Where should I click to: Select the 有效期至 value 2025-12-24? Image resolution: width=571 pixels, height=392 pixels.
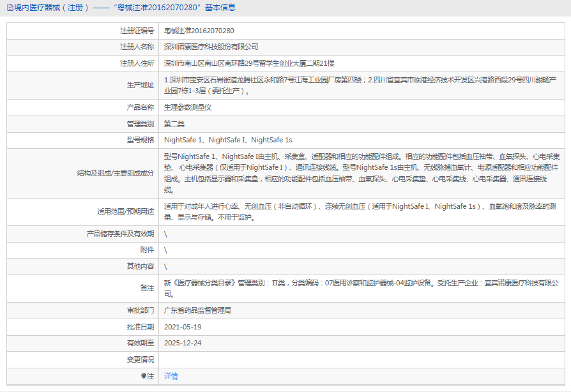181,343
